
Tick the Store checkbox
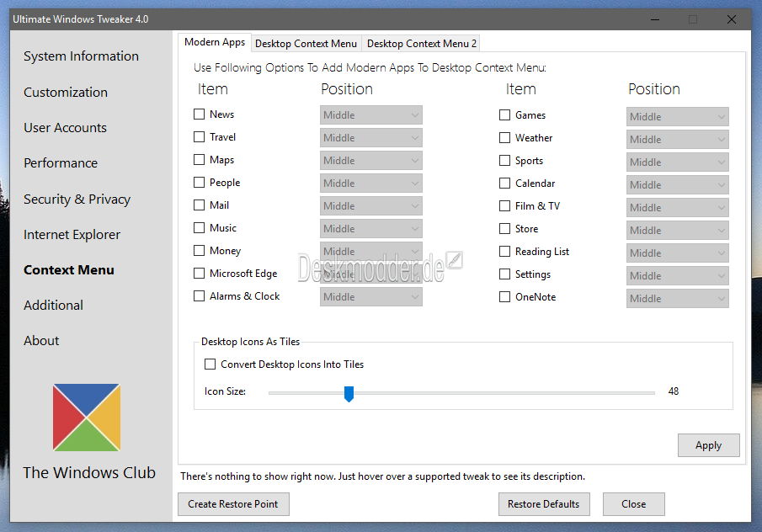point(505,229)
